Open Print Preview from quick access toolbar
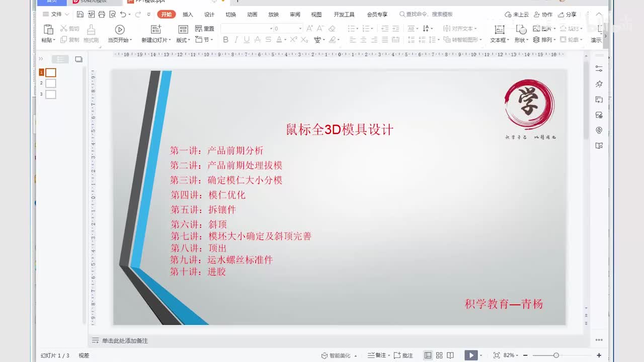This screenshot has height=362, width=644. (x=112, y=14)
